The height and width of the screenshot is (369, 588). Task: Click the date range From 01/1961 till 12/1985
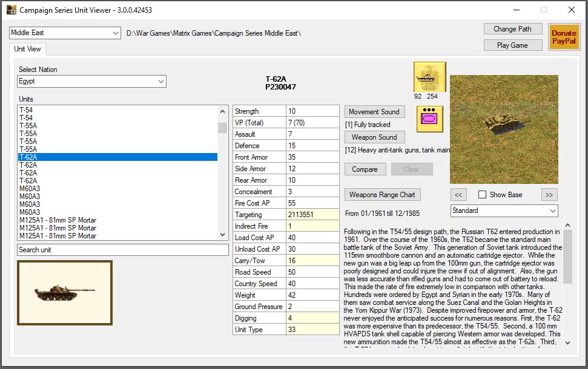[x=382, y=214]
